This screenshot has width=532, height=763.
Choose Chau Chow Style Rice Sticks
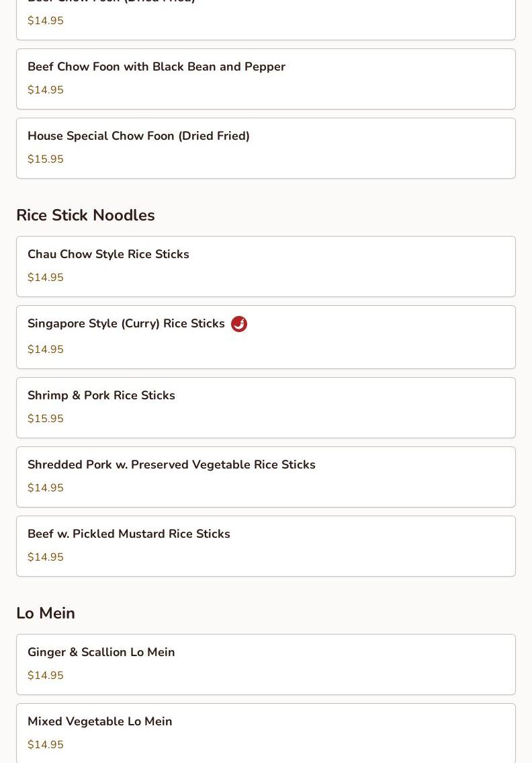[x=108, y=255]
